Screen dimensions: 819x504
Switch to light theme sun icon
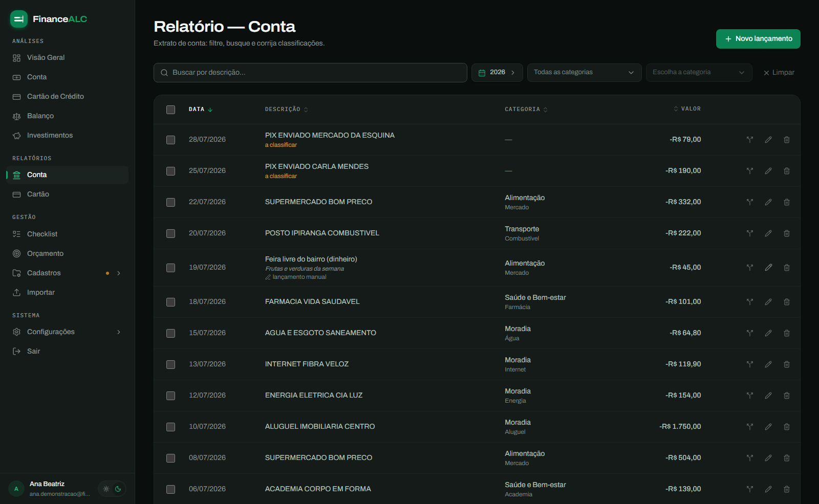[x=106, y=489]
